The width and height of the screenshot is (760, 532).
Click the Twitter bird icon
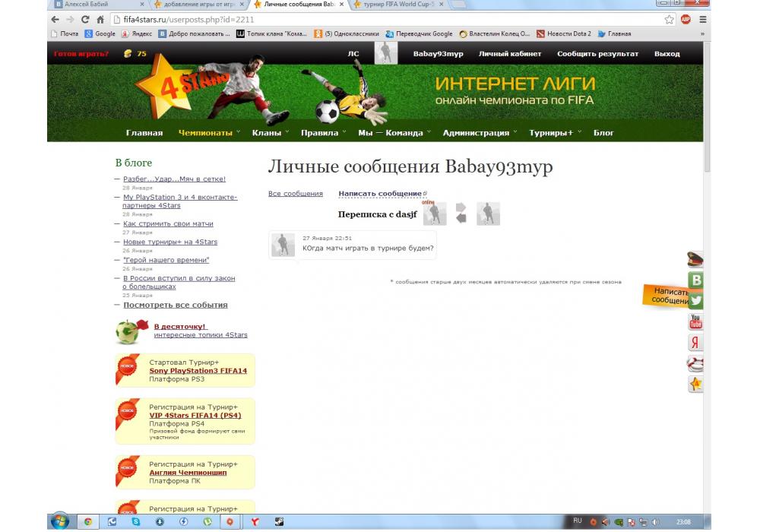[x=695, y=301]
